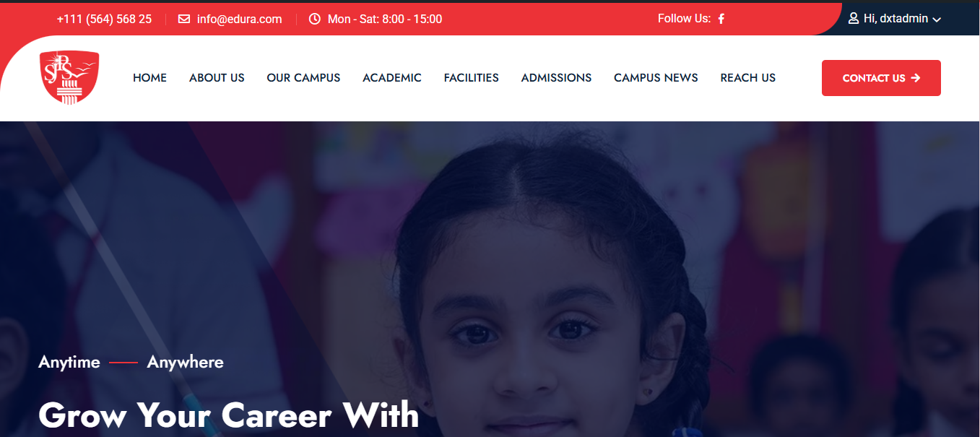Select REACH US in the menu bar

[748, 78]
